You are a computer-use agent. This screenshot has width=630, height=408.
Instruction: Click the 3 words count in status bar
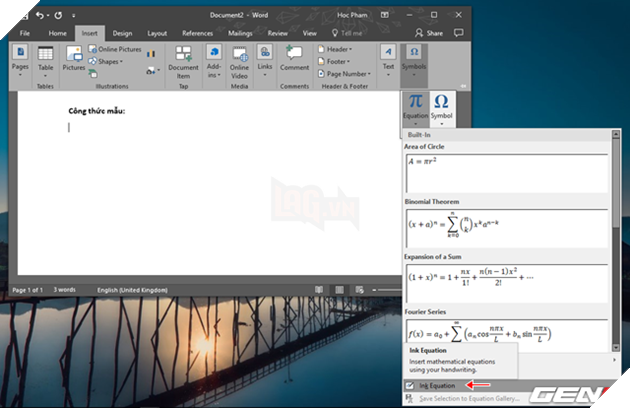(65, 290)
